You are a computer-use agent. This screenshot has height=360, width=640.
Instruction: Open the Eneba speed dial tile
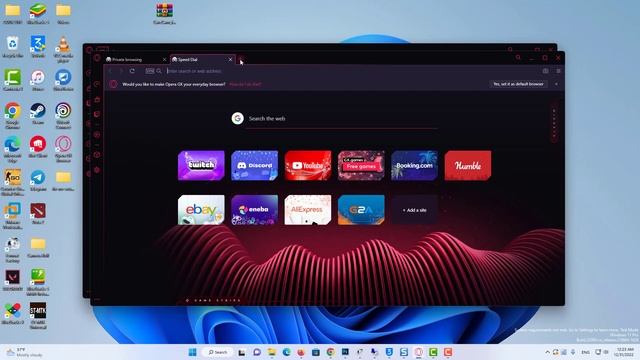click(x=254, y=210)
